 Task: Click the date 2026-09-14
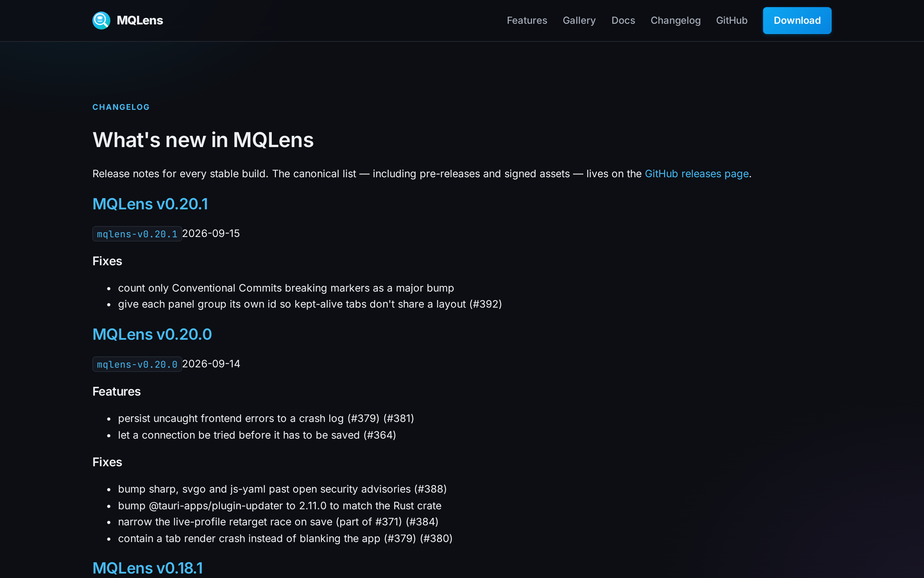[211, 364]
